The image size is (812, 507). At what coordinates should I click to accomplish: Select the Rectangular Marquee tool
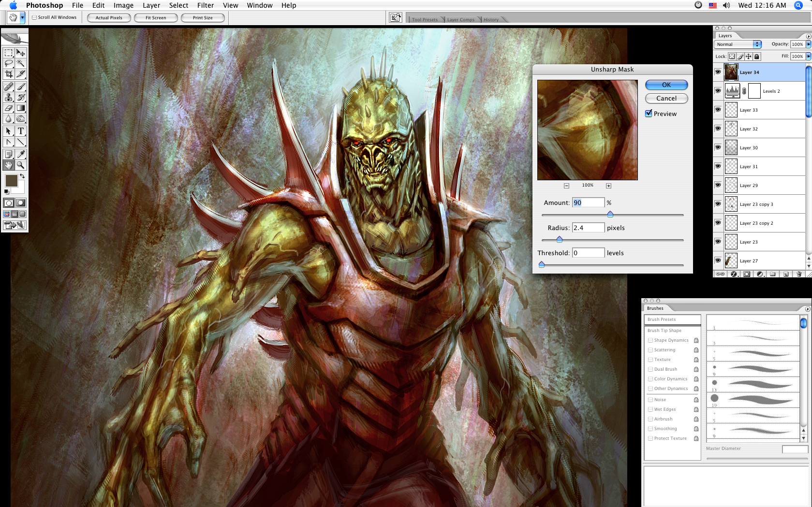point(9,53)
